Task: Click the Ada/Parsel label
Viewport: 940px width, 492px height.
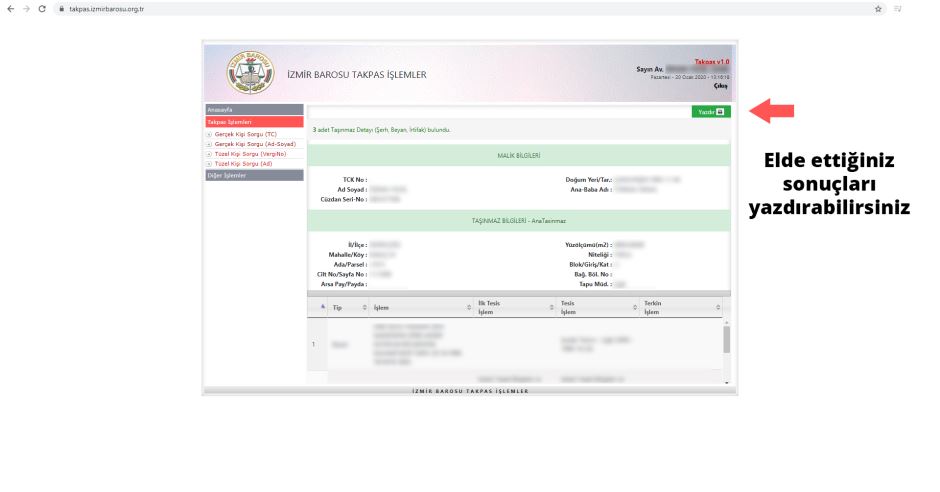Action: pyautogui.click(x=349, y=264)
